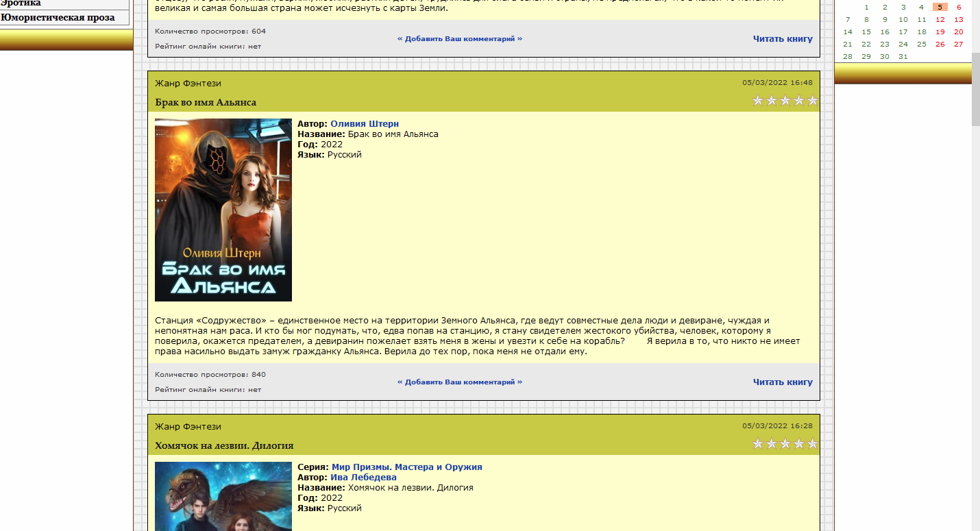Rate Брак во имя Альянса five stars
Screen dimensions: 980x531
coord(813,101)
